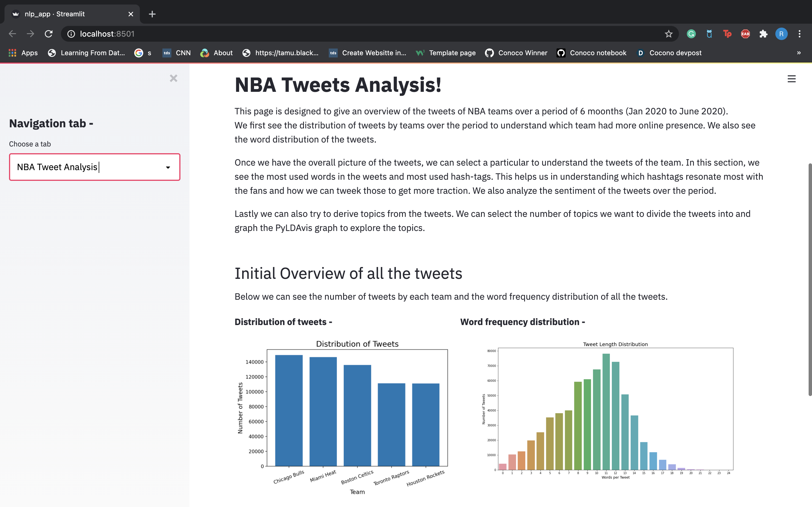The image size is (812, 507).
Task: Open the profile avatar R icon
Action: coord(781,34)
